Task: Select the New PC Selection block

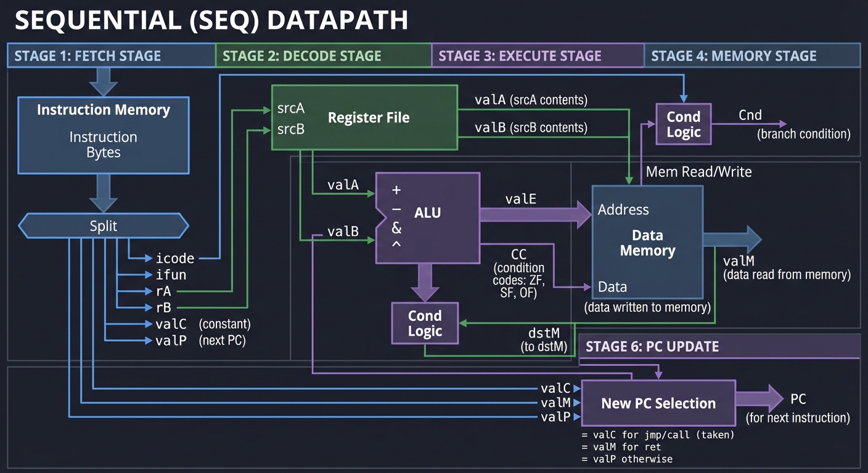Action: tap(658, 403)
